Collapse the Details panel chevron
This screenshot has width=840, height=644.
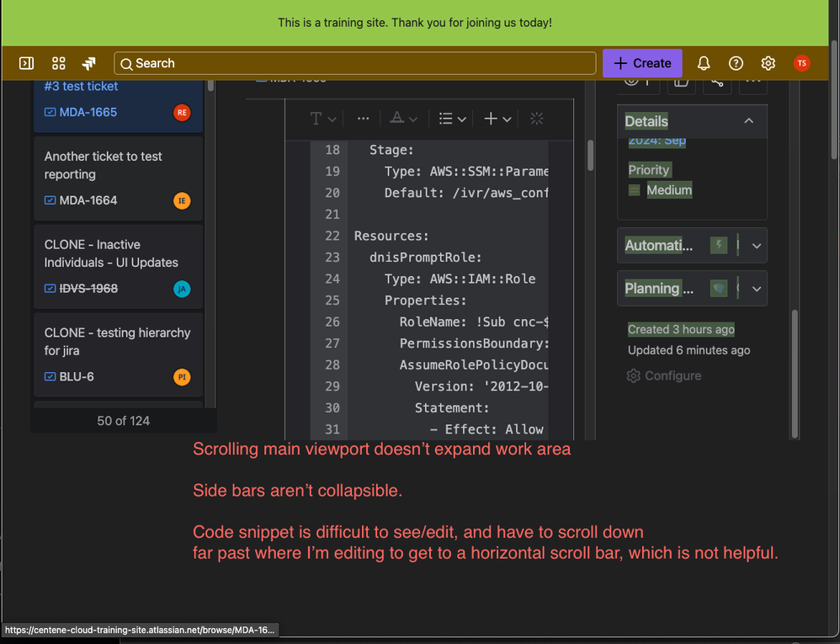coord(748,120)
